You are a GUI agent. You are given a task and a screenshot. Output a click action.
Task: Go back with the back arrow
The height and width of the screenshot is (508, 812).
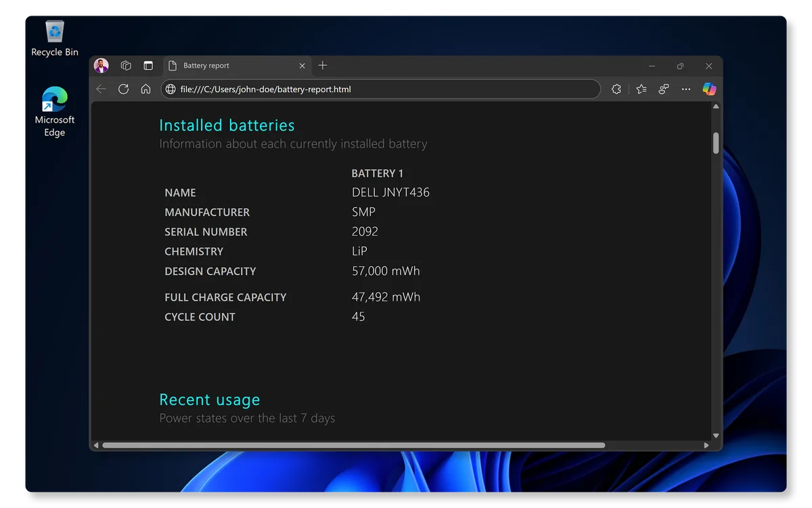click(101, 89)
